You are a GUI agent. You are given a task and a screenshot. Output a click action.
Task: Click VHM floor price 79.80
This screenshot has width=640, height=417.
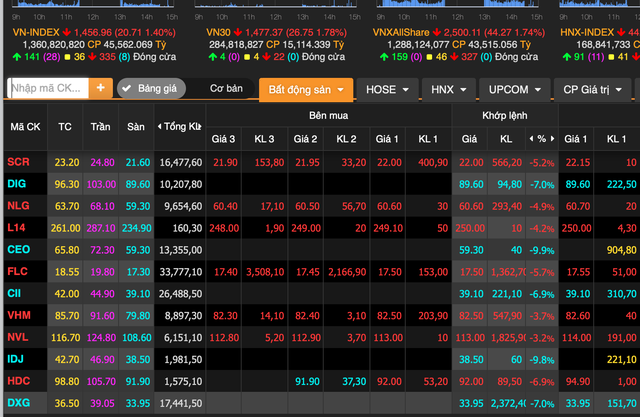pyautogui.click(x=138, y=316)
